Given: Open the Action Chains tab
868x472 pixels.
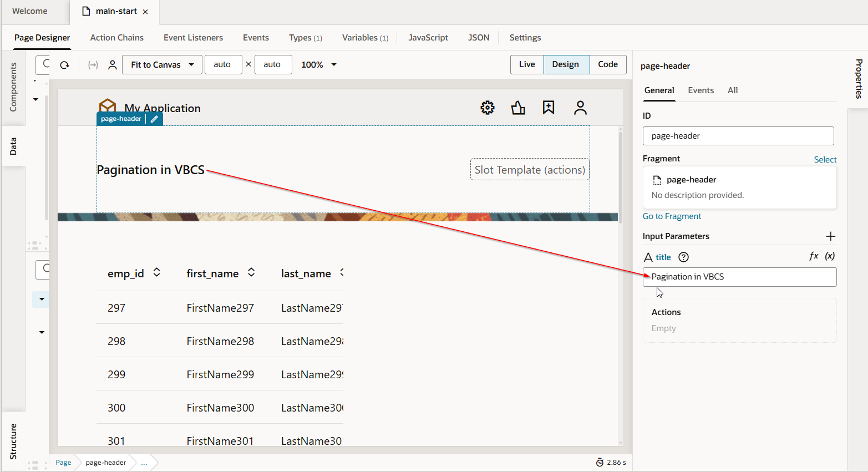Looking at the screenshot, I should click(x=116, y=38).
